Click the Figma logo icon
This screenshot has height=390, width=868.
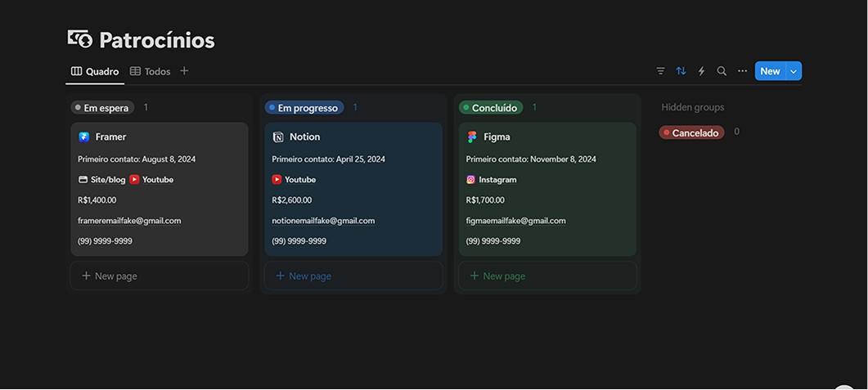coord(472,137)
